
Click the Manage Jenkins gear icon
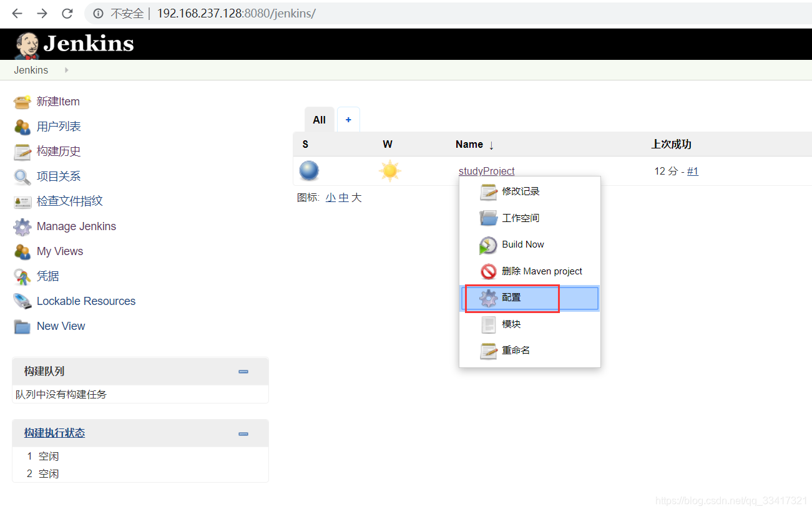(22, 227)
